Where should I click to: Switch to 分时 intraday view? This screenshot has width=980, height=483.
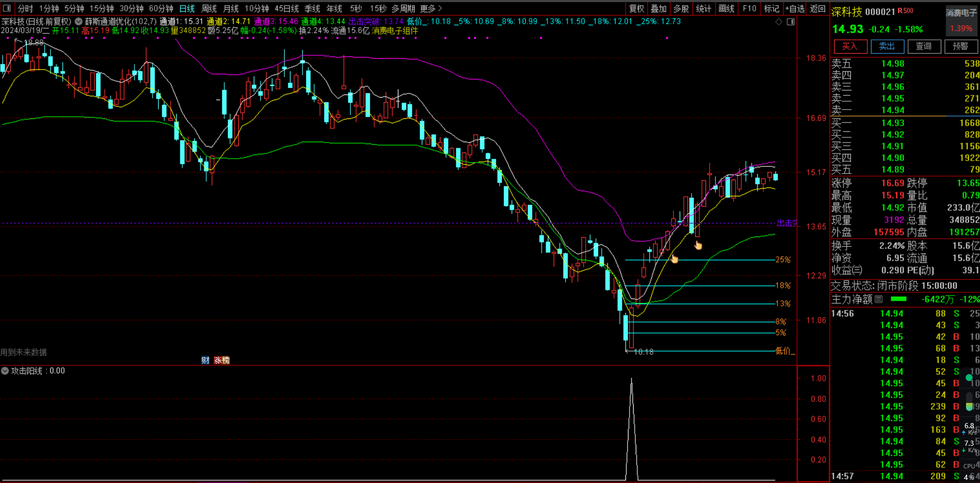(25, 8)
